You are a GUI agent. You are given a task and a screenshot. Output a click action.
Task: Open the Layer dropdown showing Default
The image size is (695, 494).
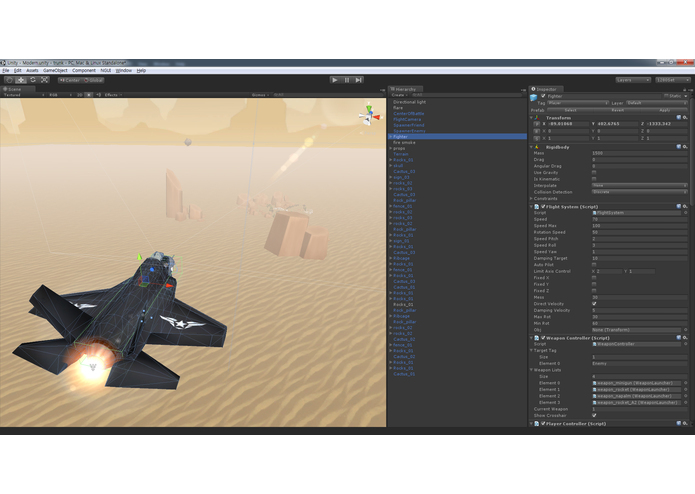click(x=656, y=103)
